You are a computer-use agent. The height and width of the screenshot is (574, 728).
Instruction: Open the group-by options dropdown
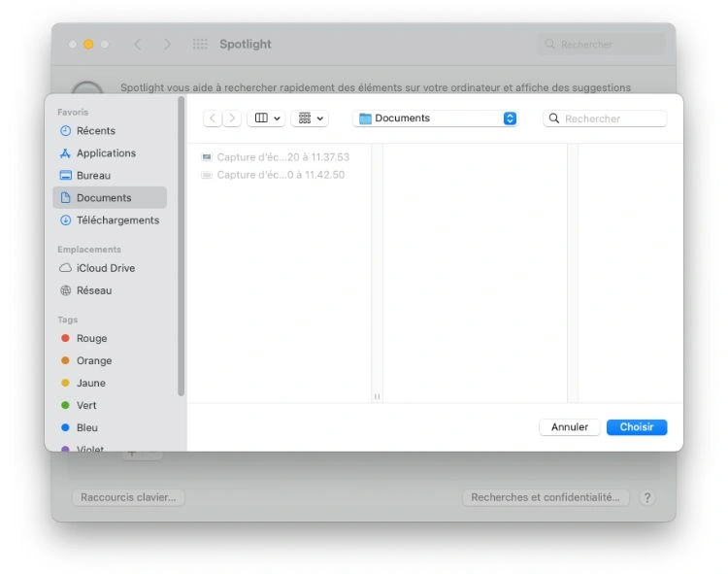point(310,118)
